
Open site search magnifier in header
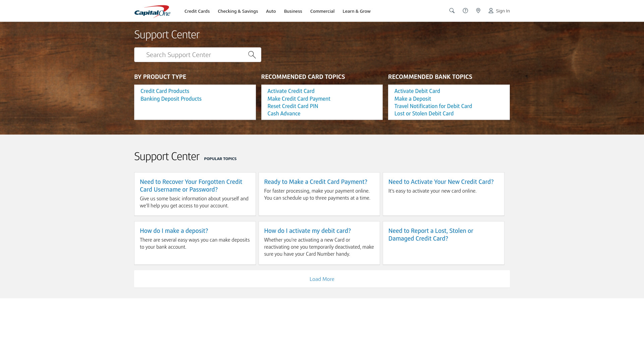click(x=452, y=11)
